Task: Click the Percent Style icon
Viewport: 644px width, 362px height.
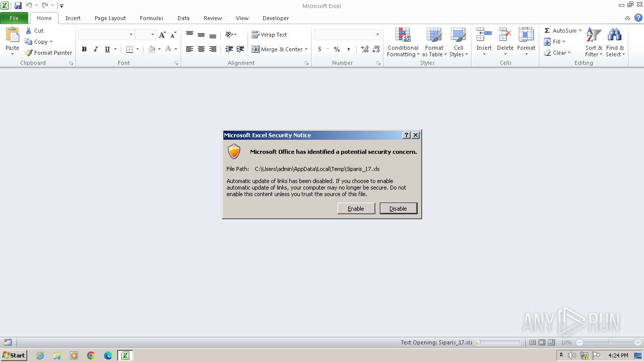Action: point(337,49)
